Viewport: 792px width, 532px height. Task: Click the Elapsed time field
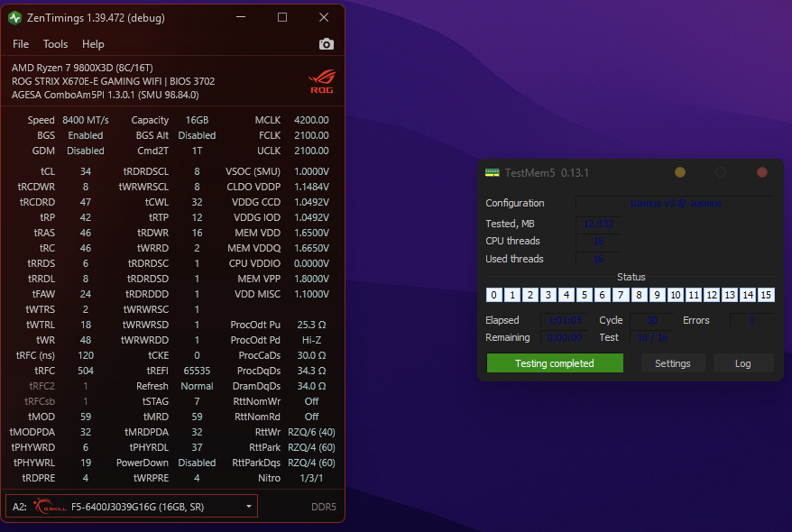pos(564,320)
